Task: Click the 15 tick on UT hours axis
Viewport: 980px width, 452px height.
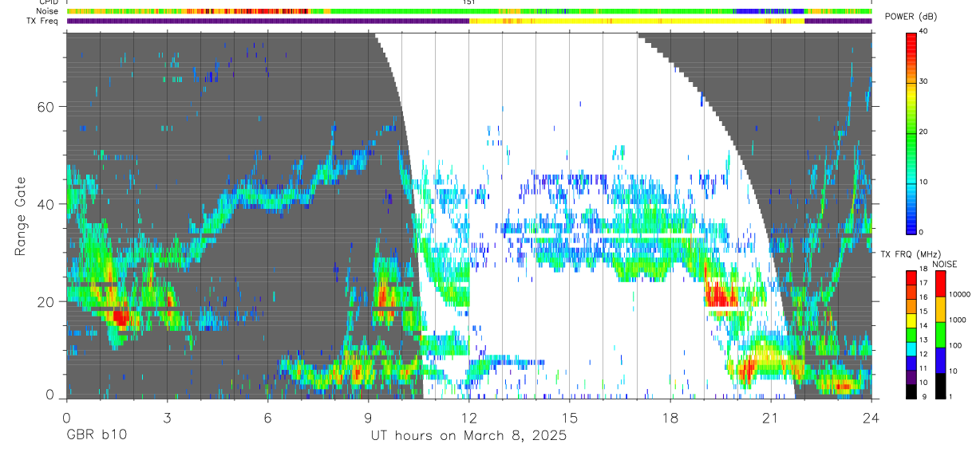Action: [570, 416]
